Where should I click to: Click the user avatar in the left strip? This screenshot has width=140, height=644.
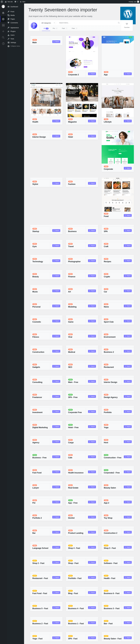[x=3, y=6]
